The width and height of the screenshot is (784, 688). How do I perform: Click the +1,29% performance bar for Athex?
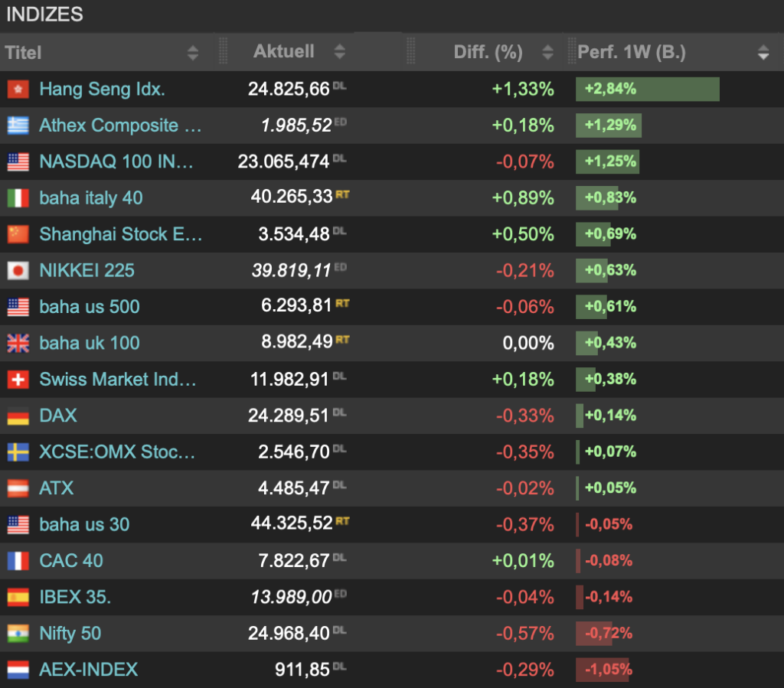click(609, 126)
